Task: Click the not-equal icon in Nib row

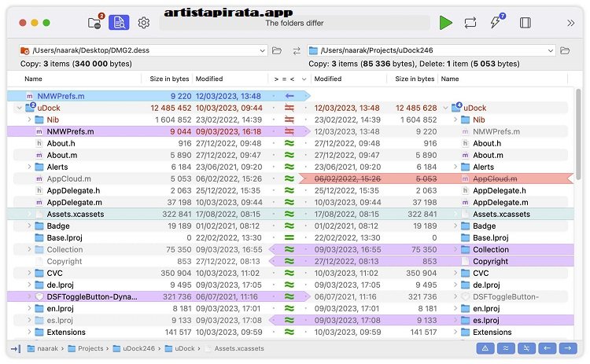Action: tap(289, 119)
